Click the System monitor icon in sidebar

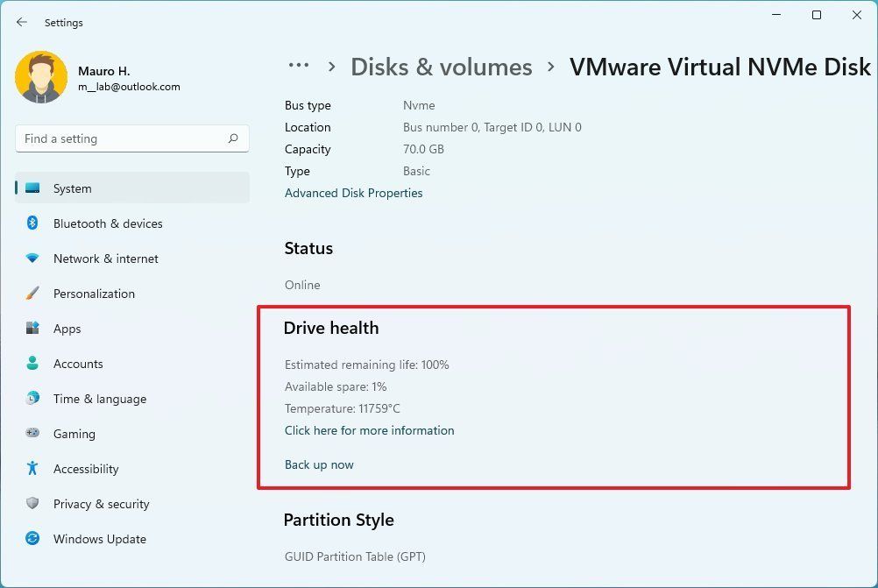pyautogui.click(x=32, y=188)
